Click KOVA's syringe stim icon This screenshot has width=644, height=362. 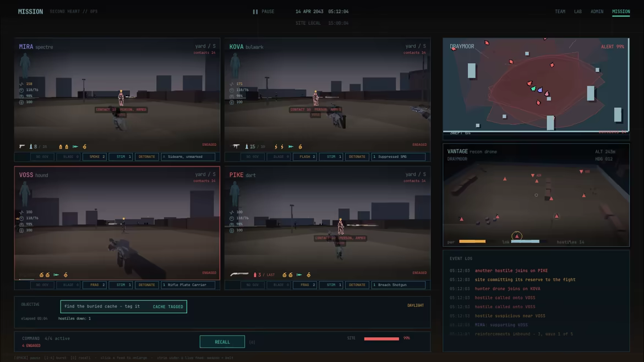(x=291, y=146)
